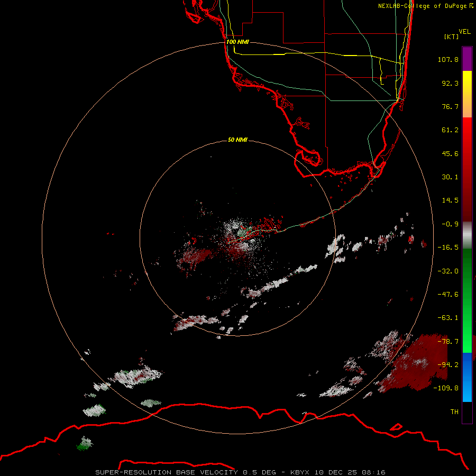The height and width of the screenshot is (476, 476).
Task: Click the NEXLAB-College of DuPage credit text
Action: (425, 6)
